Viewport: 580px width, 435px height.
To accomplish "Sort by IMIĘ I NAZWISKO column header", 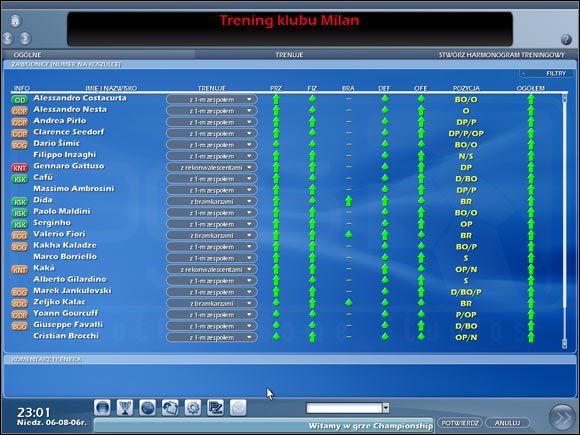I will [111, 88].
